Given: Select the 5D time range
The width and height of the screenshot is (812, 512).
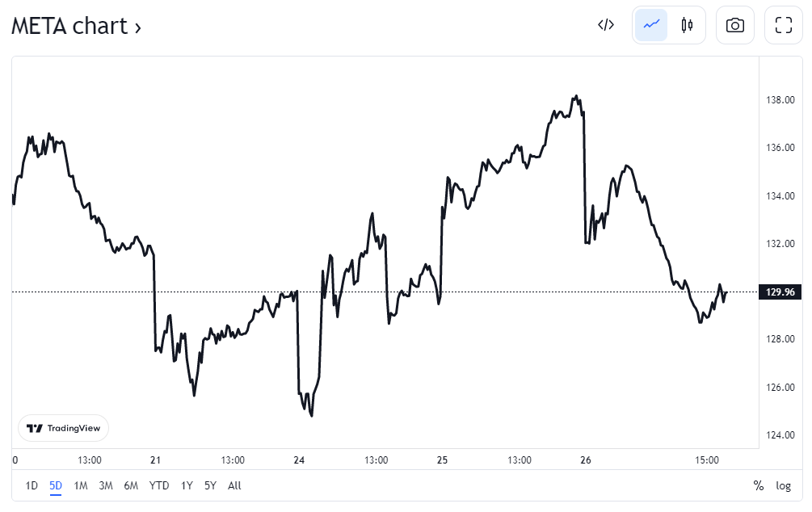Looking at the screenshot, I should tap(56, 485).
